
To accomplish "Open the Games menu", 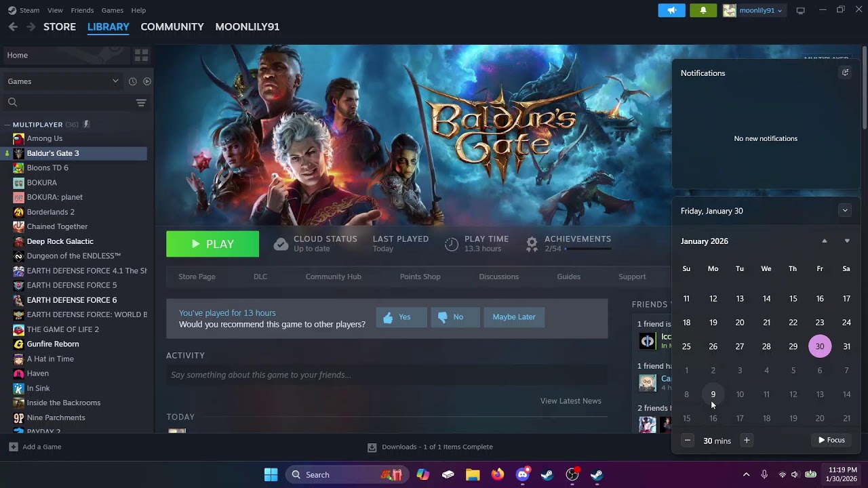I will pos(113,10).
